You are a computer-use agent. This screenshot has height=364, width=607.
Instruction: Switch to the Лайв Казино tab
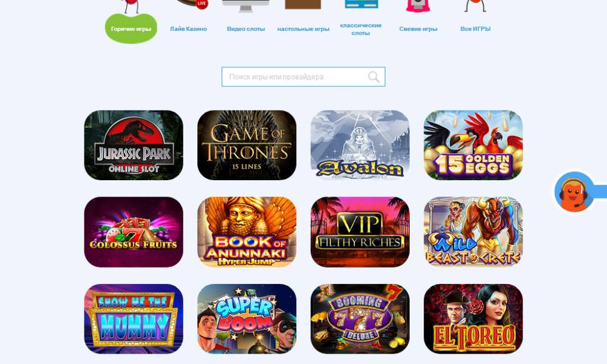coord(189,29)
